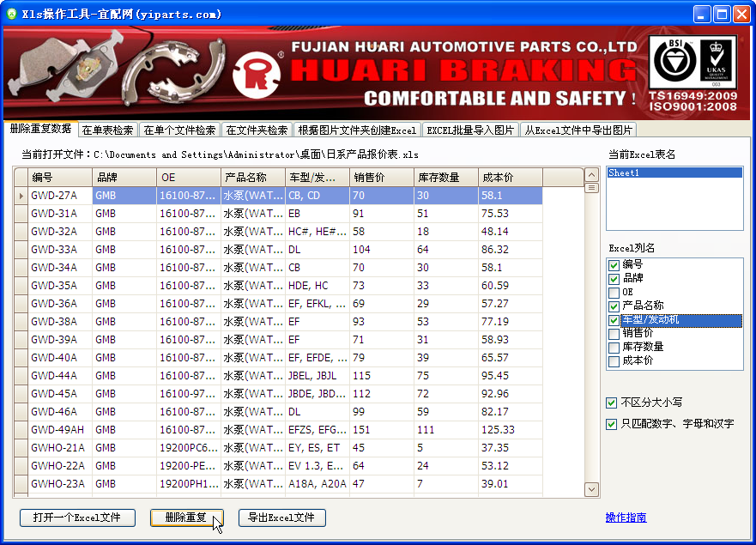
Task: Select the GWD-39A cell
Action: pos(60,340)
